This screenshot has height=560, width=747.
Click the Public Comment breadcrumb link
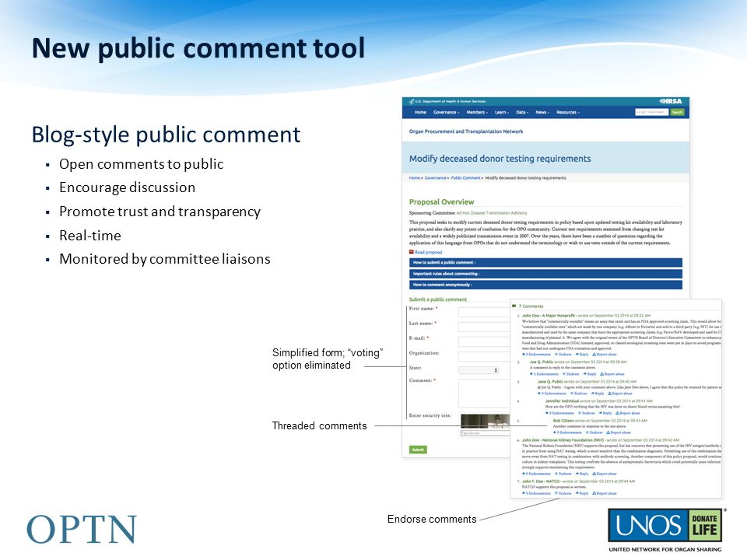[x=465, y=177]
